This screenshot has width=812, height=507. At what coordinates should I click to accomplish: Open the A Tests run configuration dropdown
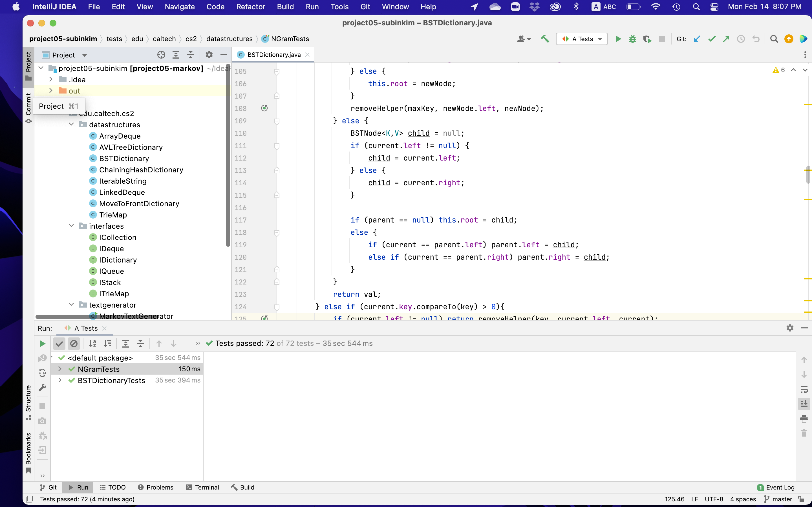pos(582,39)
